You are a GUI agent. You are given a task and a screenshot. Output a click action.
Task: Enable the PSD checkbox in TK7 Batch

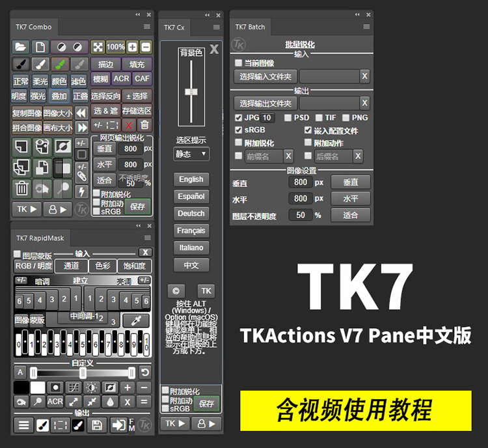(x=288, y=118)
